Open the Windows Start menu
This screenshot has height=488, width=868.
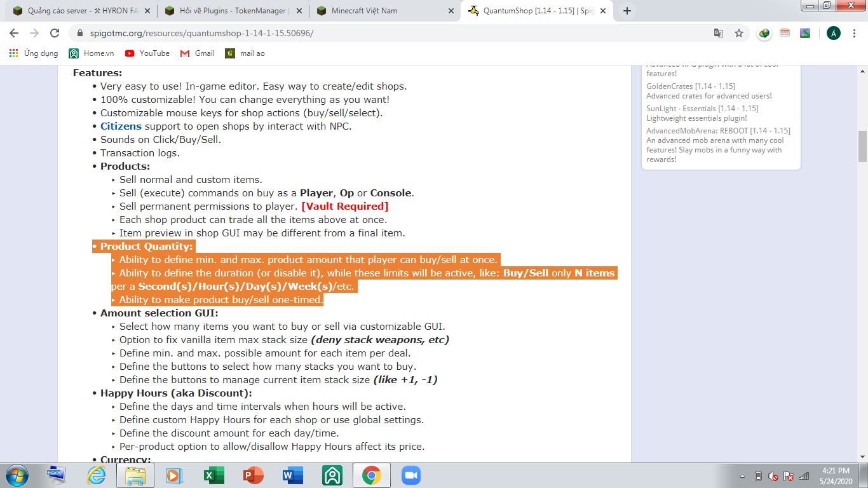[x=17, y=475]
